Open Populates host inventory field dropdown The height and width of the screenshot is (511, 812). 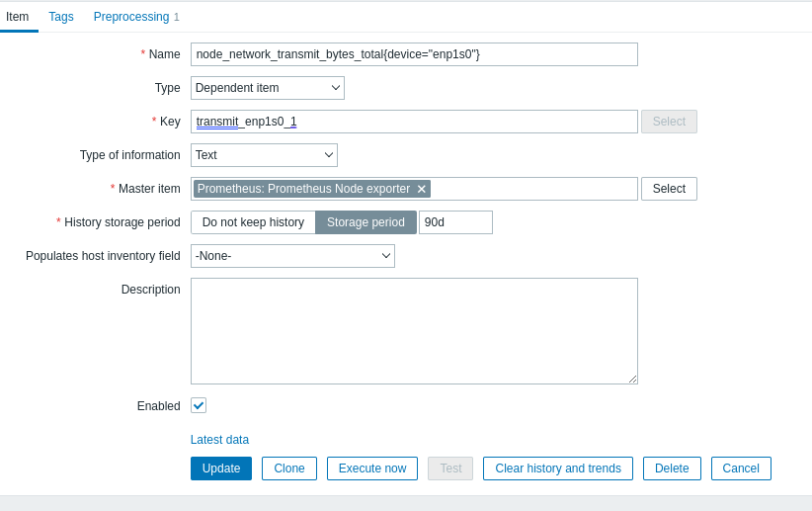(292, 256)
